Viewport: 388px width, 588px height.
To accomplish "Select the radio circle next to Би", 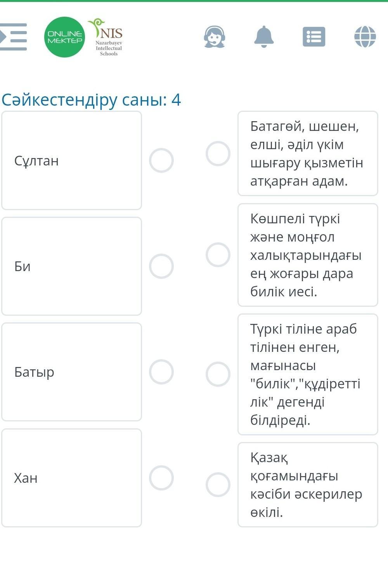I will (161, 266).
